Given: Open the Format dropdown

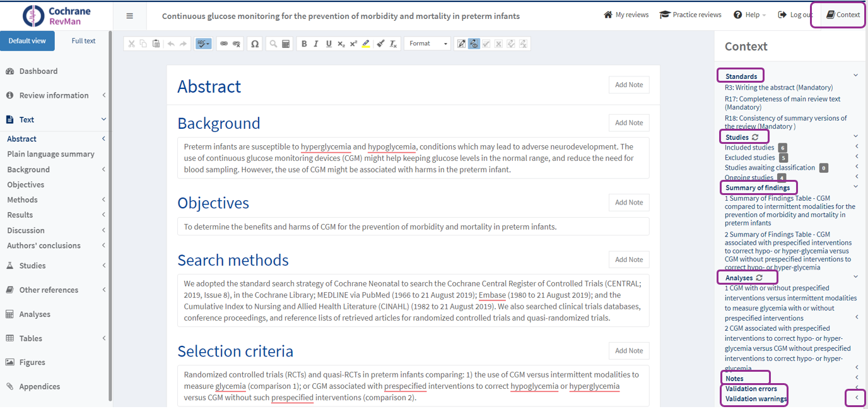Looking at the screenshot, I should click(x=428, y=44).
